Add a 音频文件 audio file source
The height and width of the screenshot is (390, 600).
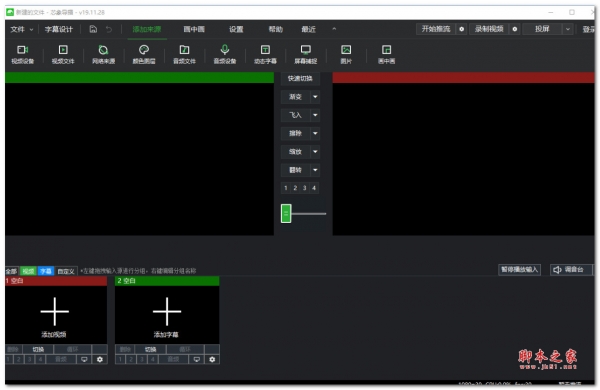pyautogui.click(x=184, y=54)
